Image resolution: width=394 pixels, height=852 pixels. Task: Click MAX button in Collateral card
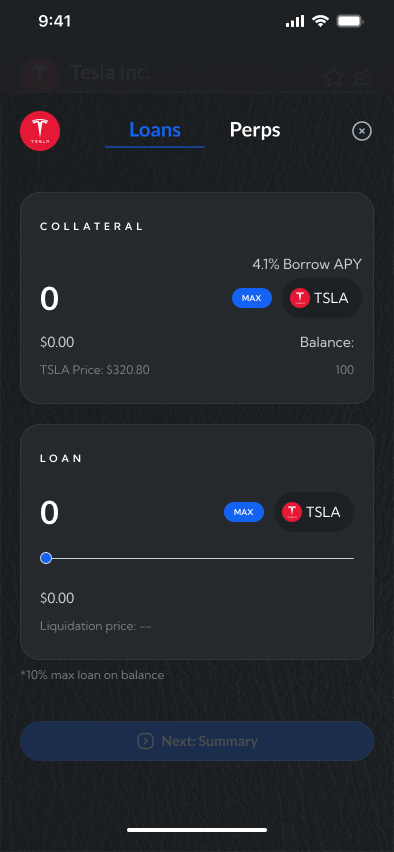click(x=252, y=298)
